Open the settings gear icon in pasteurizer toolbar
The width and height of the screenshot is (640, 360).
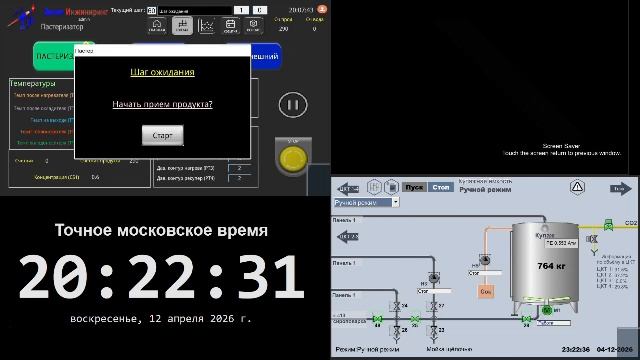[x=253, y=26]
